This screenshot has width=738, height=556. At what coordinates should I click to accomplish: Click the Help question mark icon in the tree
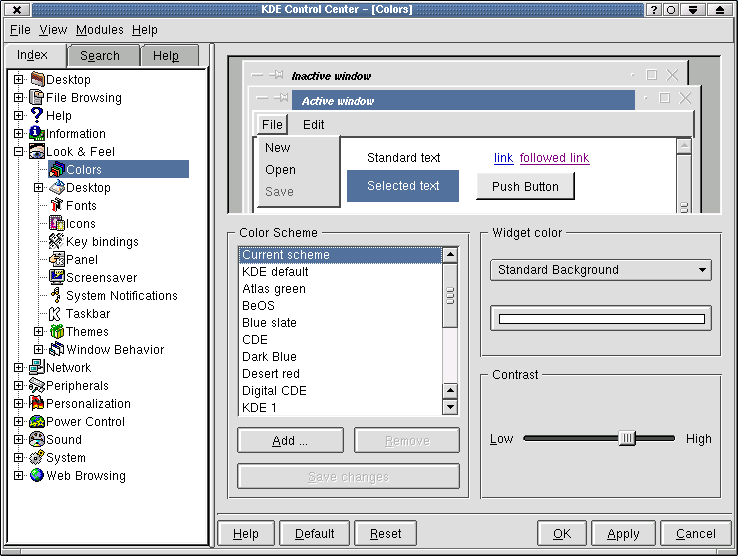pos(37,115)
